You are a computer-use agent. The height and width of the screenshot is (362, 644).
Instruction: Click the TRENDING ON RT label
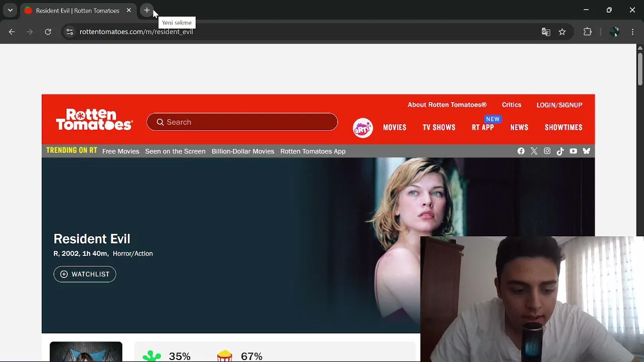pos(71,151)
